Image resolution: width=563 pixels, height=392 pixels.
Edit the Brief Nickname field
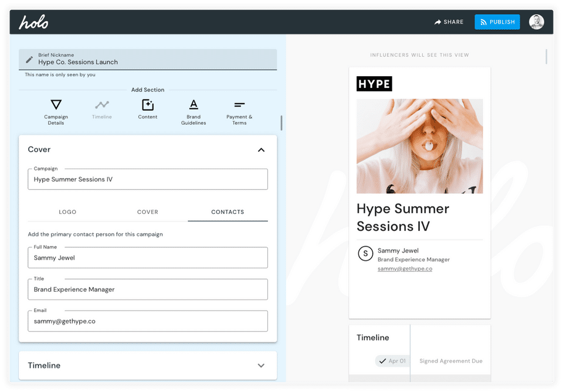point(148,59)
